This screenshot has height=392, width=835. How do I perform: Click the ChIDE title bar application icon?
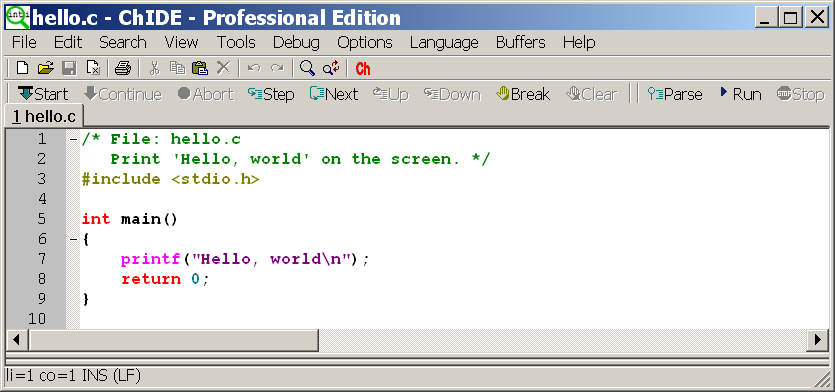pos(18,18)
